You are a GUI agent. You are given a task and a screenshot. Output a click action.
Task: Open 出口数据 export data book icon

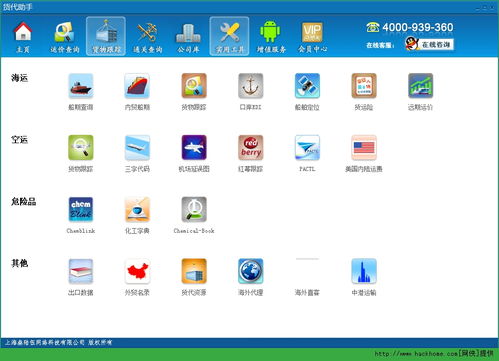[81, 271]
